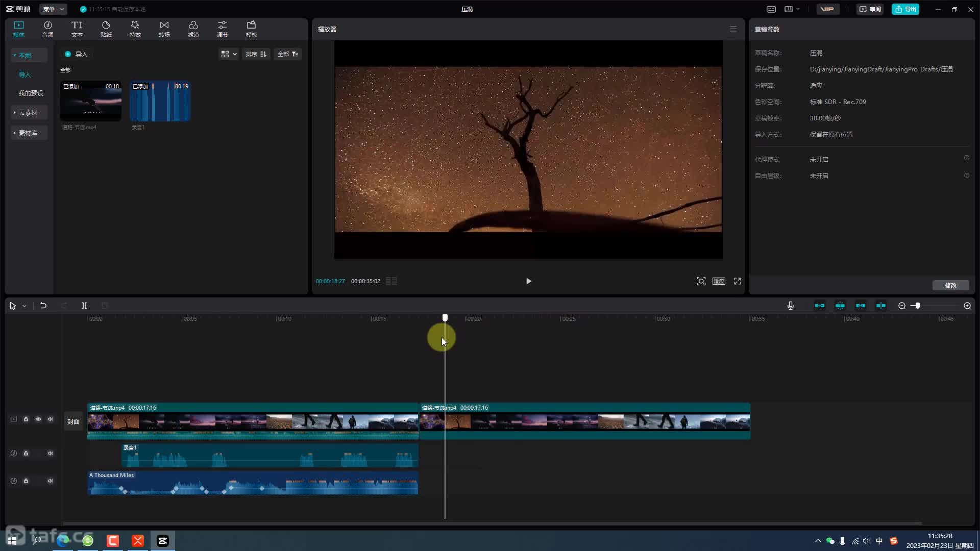
Task: Switch to the 特效 effects tab
Action: point(135,29)
